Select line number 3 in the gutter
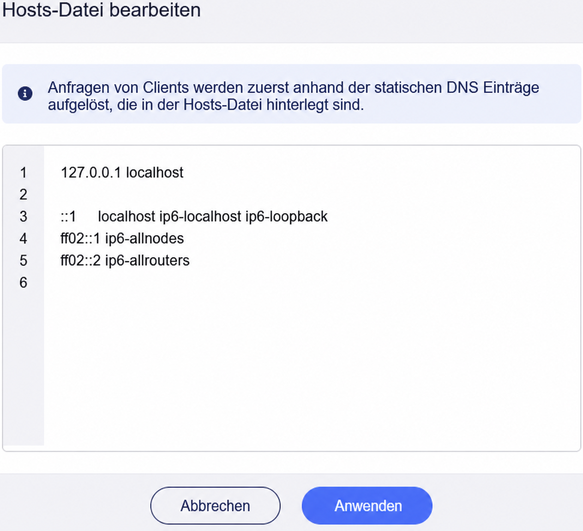This screenshot has height=531, width=583. point(23,216)
